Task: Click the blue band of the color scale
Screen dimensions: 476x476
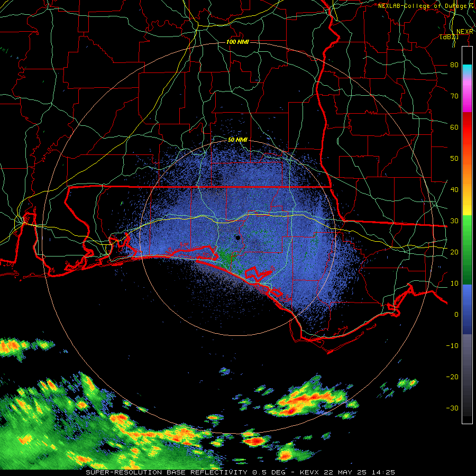Action: (x=467, y=309)
